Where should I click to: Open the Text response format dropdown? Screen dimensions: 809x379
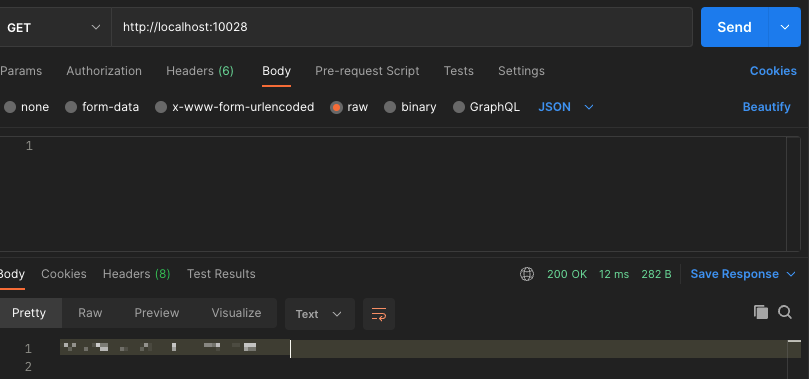pos(319,314)
